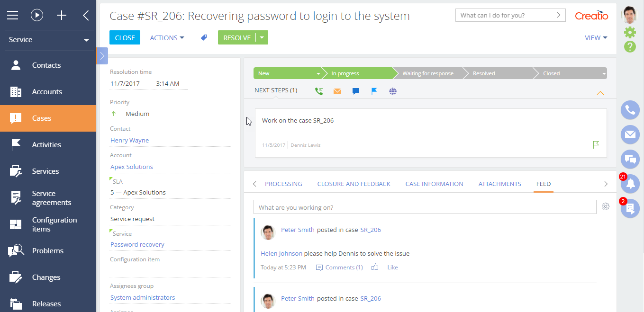
Task: Click the email envelope icon in next steps
Action: [x=337, y=91]
